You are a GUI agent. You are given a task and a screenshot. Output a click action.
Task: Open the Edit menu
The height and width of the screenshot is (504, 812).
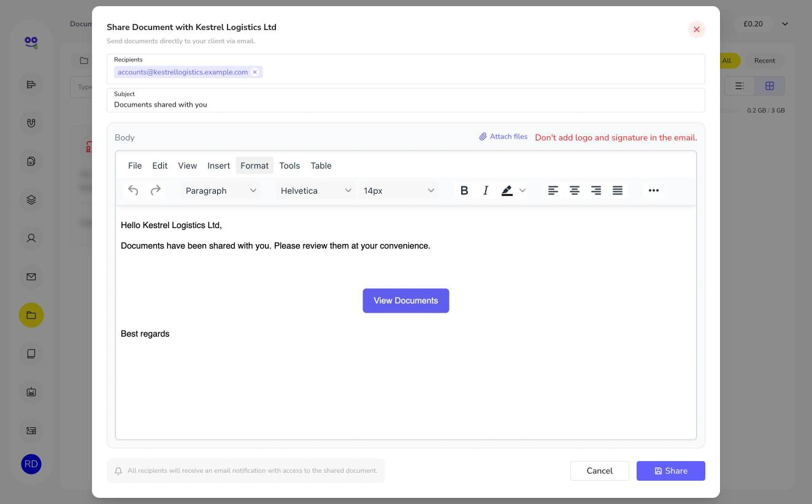(160, 166)
